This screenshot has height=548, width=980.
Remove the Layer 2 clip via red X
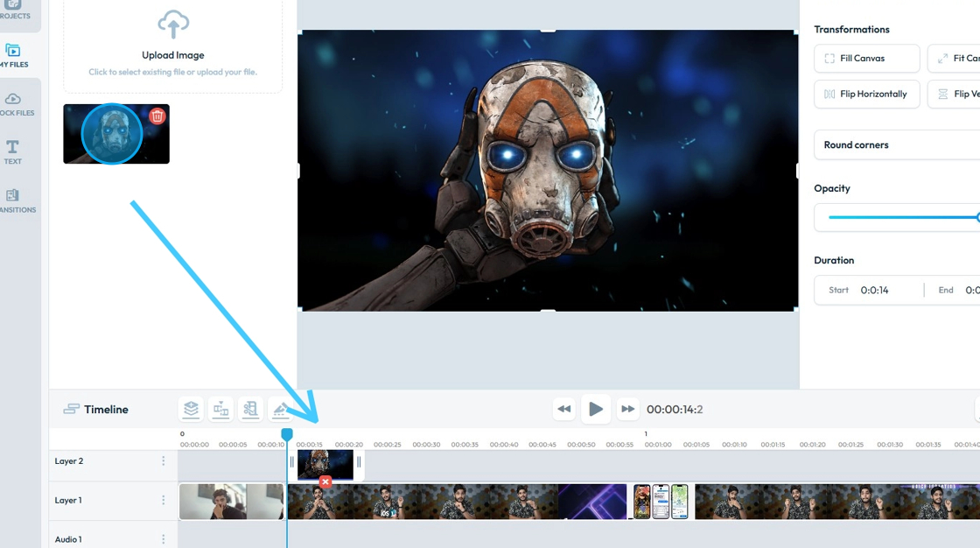tap(325, 481)
